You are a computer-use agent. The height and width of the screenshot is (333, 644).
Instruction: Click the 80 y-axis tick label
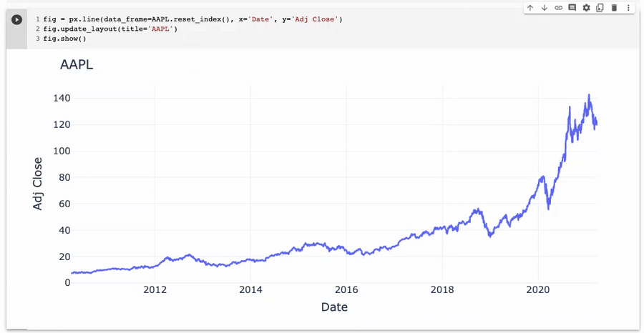65,177
